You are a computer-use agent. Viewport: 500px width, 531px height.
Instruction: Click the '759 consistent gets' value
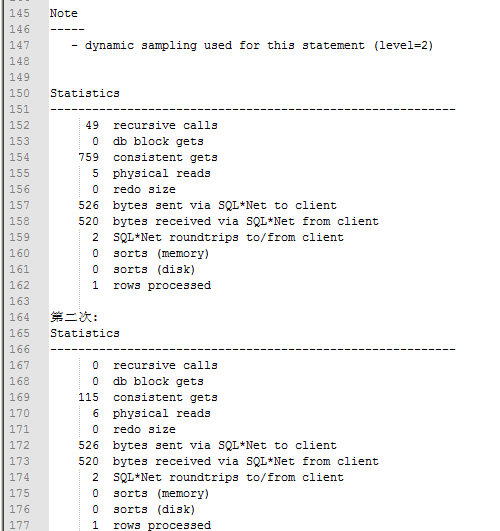pos(88,157)
